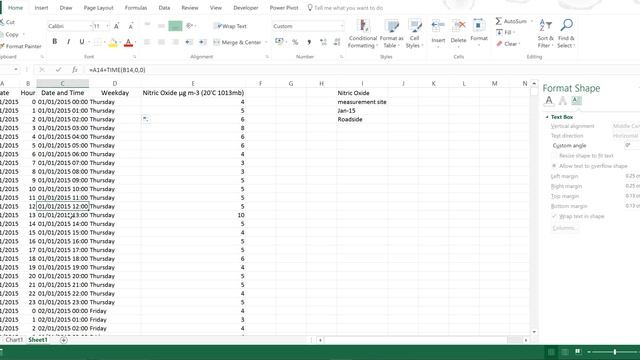This screenshot has width=640, height=360.
Task: Open Format as Table gallery
Action: [x=391, y=34]
